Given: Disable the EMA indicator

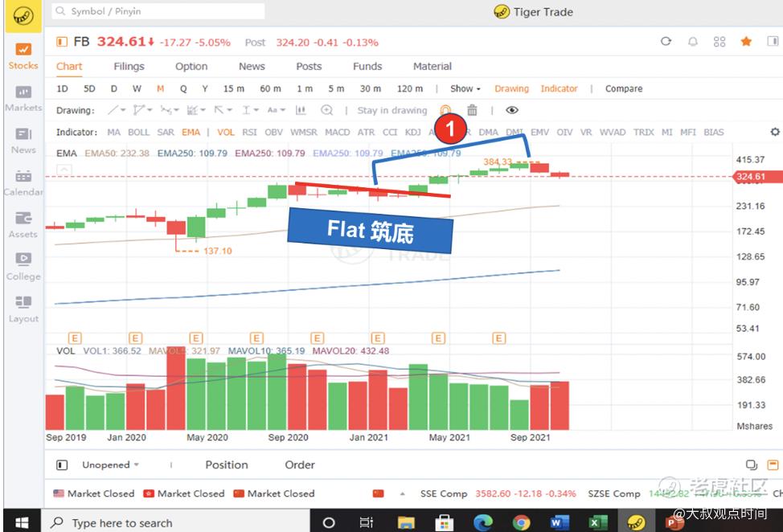Looking at the screenshot, I should click(x=191, y=133).
